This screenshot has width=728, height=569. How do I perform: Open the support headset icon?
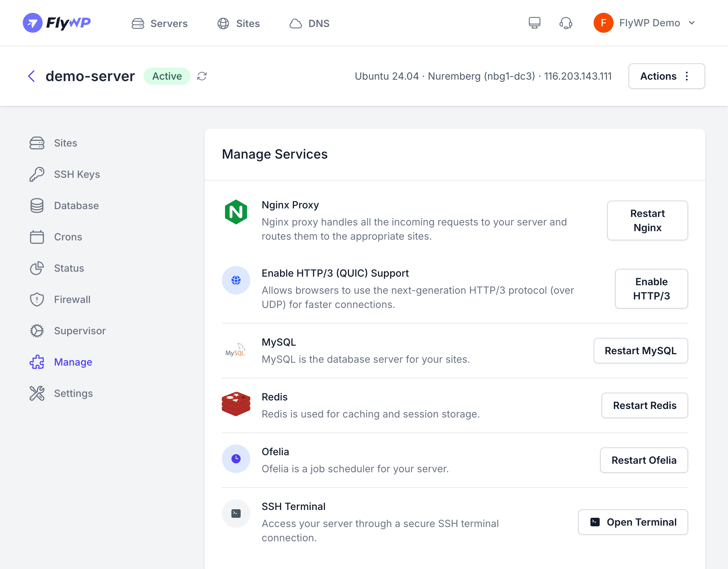point(566,23)
